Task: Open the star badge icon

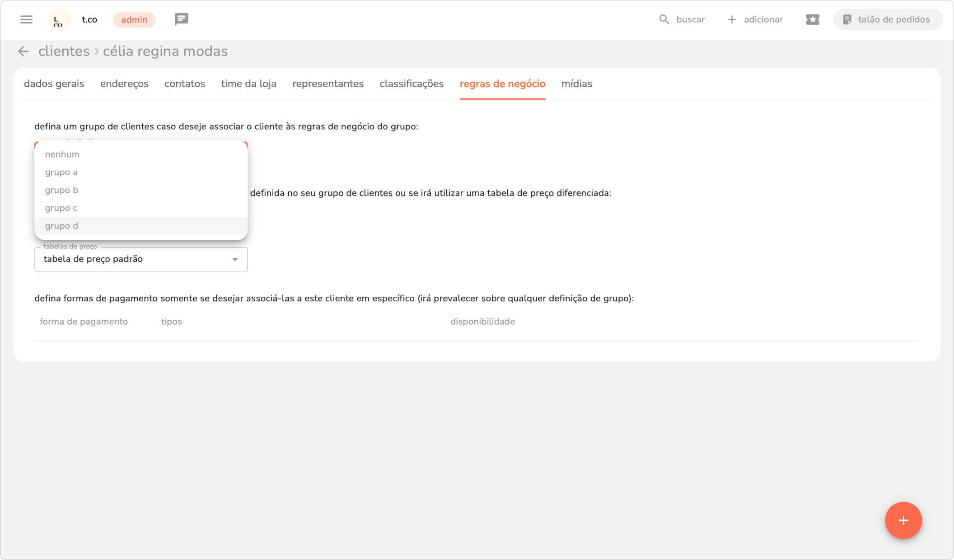Action: pyautogui.click(x=812, y=19)
